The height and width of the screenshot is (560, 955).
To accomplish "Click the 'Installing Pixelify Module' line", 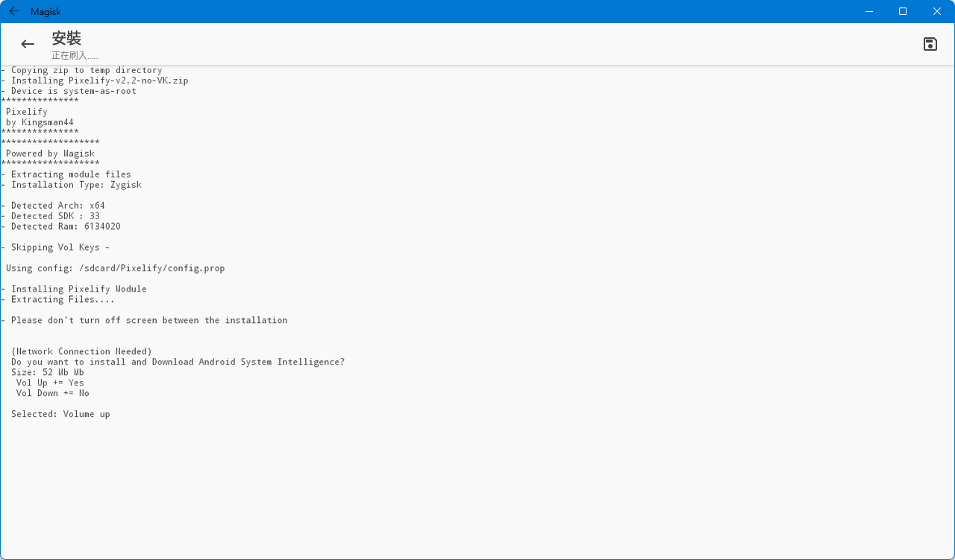I will coord(74,289).
